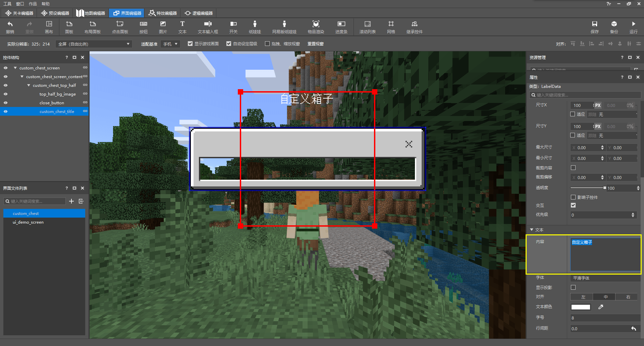Viewport: 644px width, 346px height.
Task: Insert a panel (面板) control
Action: (x=69, y=27)
